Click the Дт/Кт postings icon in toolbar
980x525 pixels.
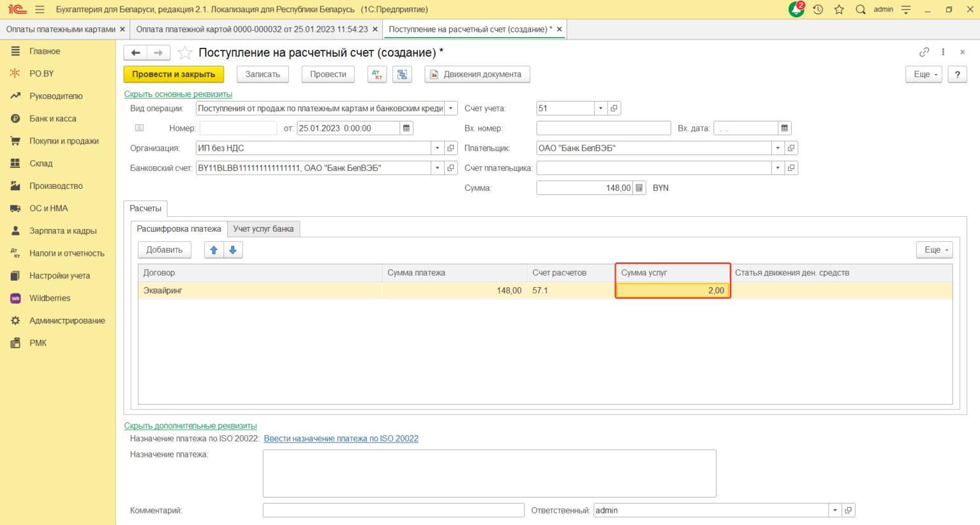click(x=377, y=75)
